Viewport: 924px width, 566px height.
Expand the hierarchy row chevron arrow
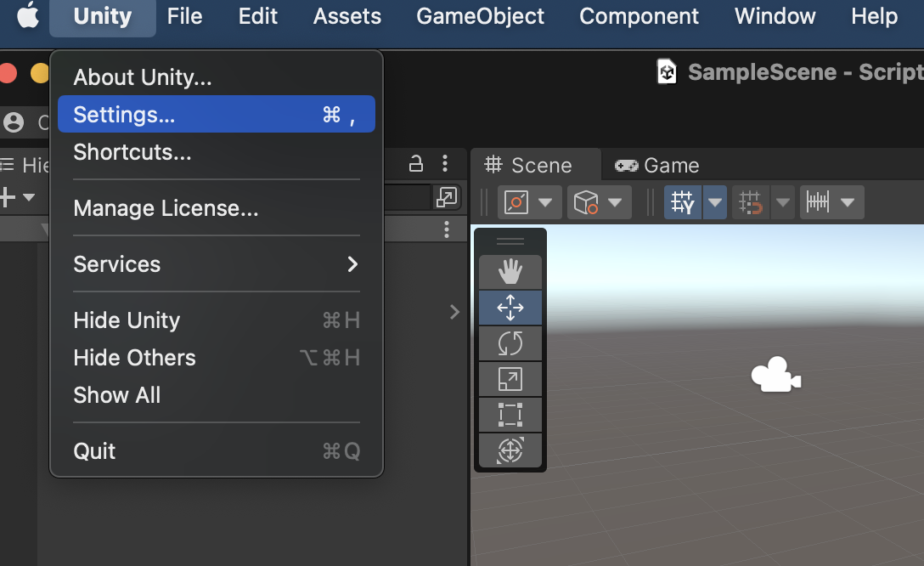454,312
